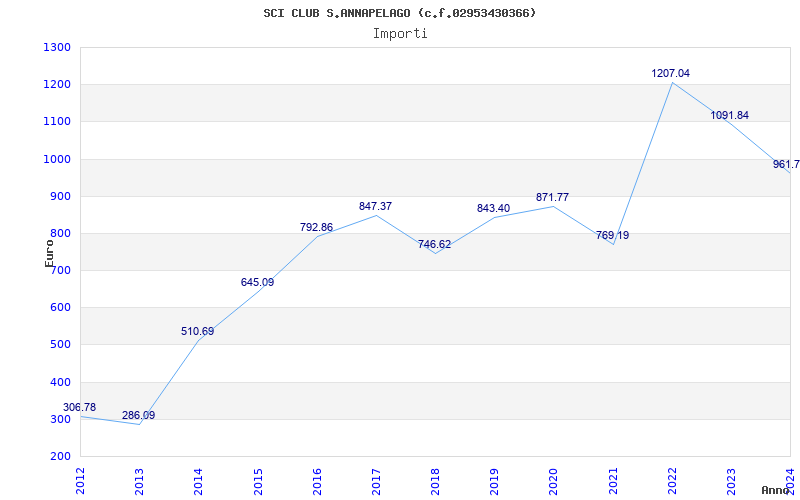800x500 pixels.
Task: Click x-axis year 2015
Action: [258, 481]
